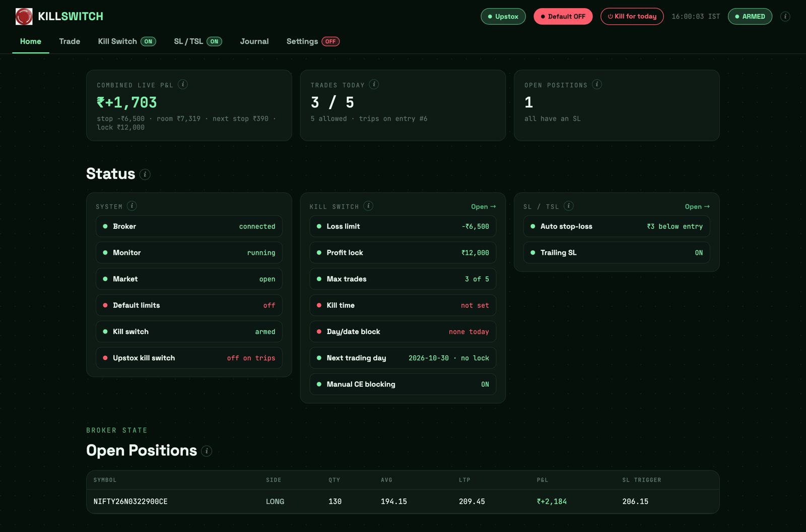Click info icon next to Open Positions card
Image resolution: width=806 pixels, height=532 pixels.
click(x=597, y=85)
